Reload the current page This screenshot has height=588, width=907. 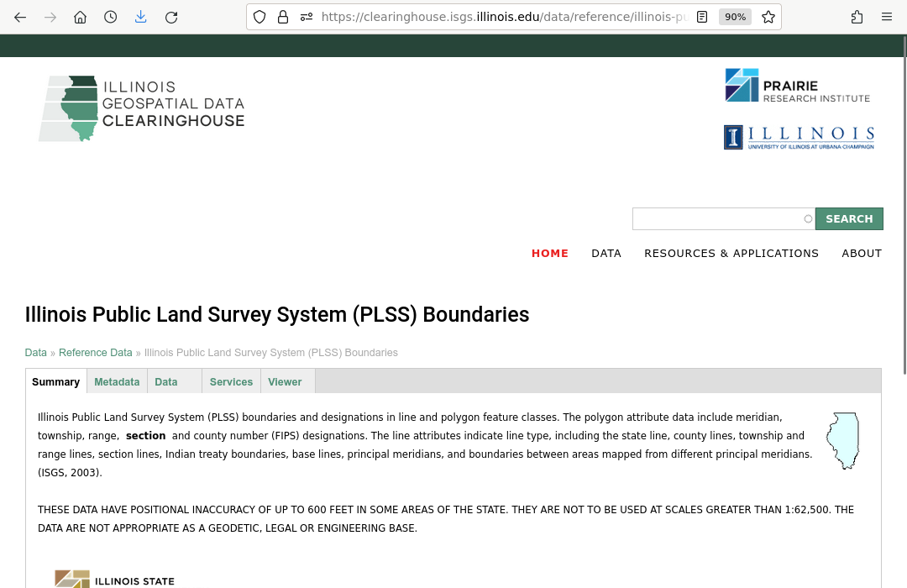(x=171, y=17)
